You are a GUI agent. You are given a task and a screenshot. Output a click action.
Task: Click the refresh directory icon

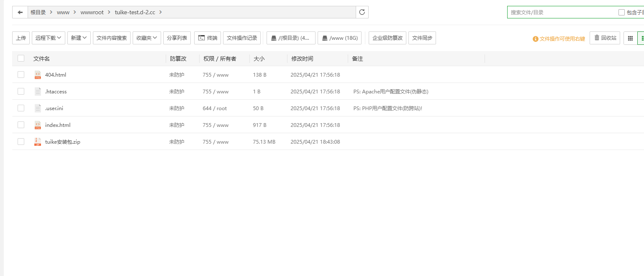[362, 12]
